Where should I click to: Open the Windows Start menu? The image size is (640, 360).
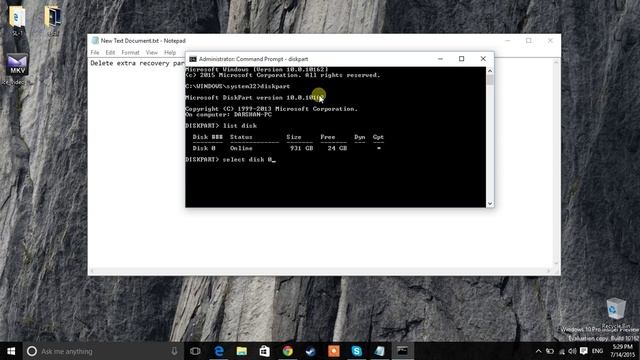pos(11,351)
